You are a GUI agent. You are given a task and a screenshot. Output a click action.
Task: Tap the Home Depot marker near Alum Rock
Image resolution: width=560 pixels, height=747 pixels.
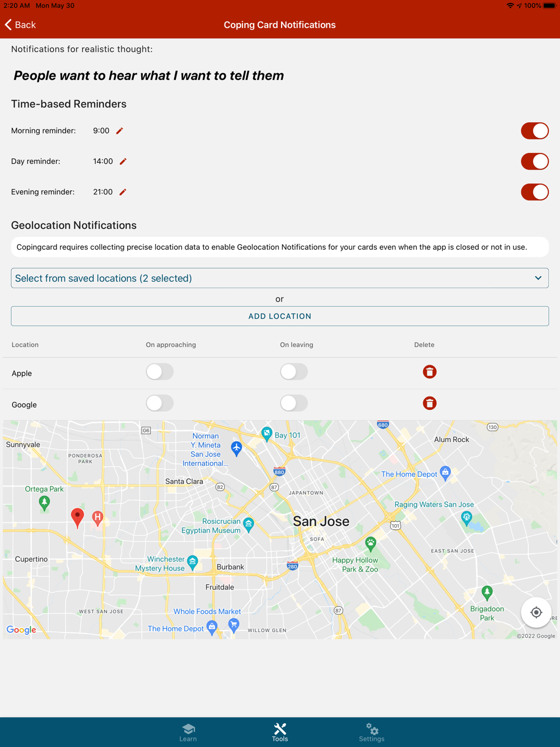[x=445, y=473]
